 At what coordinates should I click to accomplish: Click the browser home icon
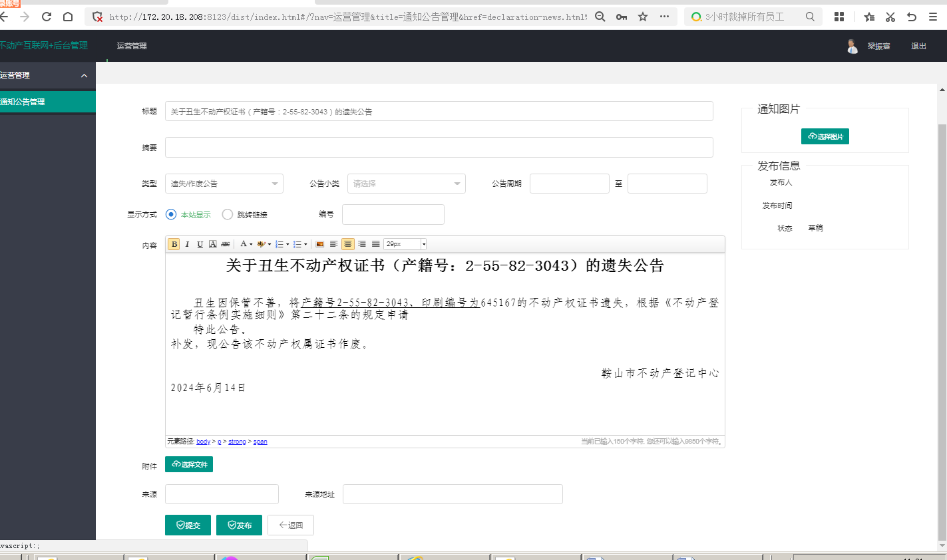(68, 17)
